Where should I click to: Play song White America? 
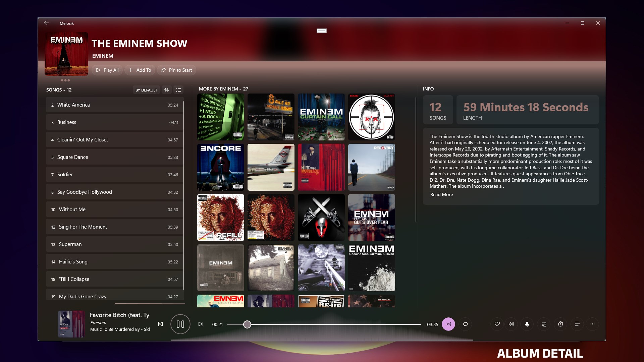[x=115, y=105]
